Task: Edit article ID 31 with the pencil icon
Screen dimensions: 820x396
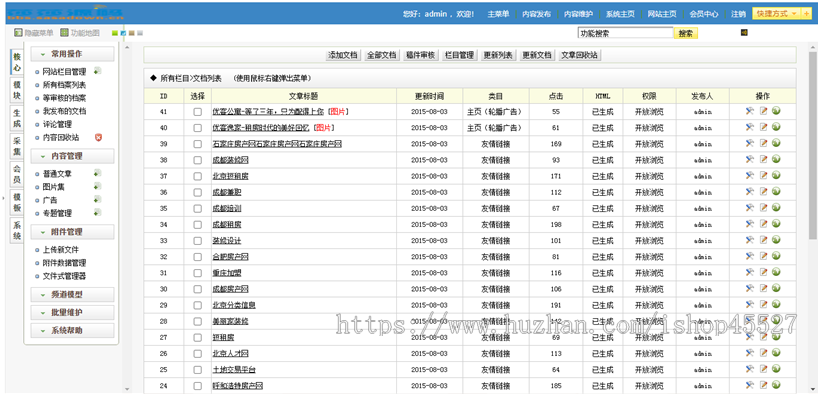Action: coord(763,272)
